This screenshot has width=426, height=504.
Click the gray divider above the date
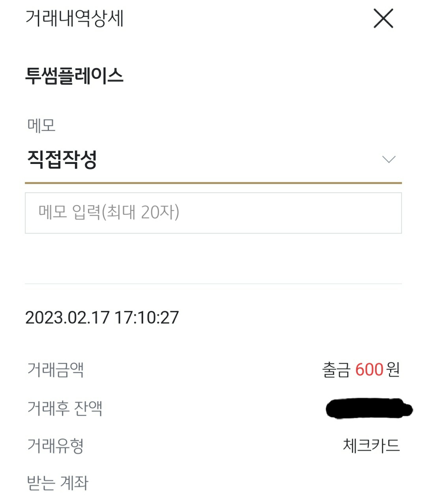[x=213, y=284]
